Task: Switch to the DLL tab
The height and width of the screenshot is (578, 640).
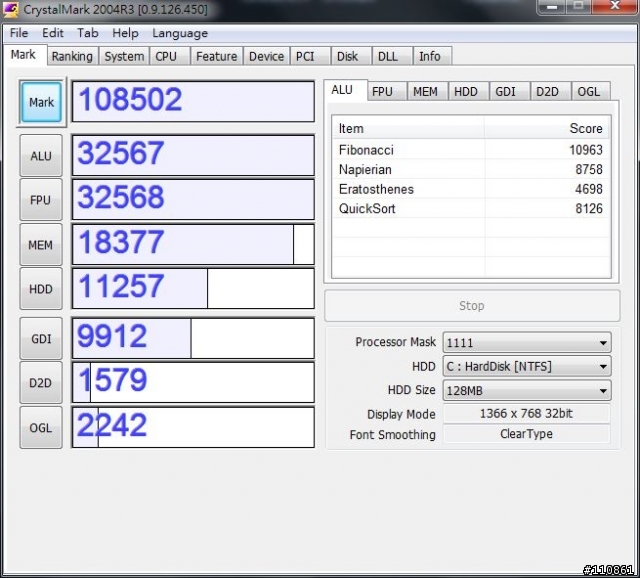Action: pyautogui.click(x=391, y=56)
